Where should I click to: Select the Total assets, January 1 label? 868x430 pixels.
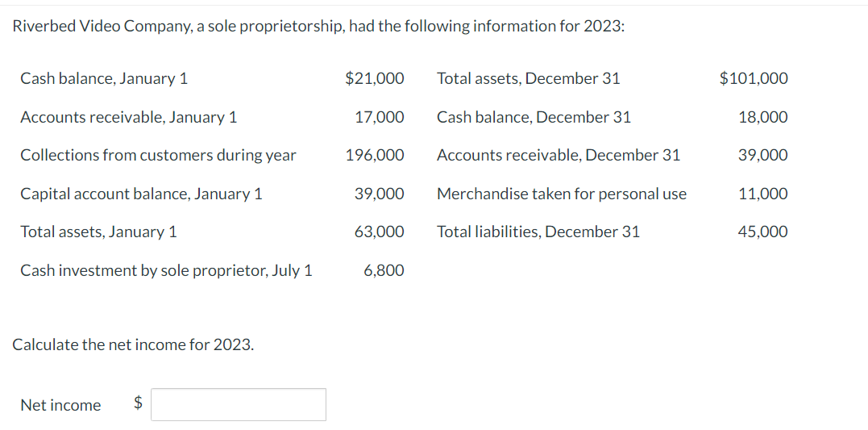(x=99, y=232)
